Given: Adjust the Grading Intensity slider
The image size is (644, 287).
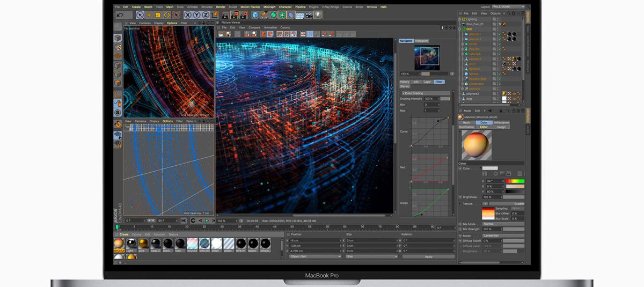Looking at the screenshot, I should 445,99.
